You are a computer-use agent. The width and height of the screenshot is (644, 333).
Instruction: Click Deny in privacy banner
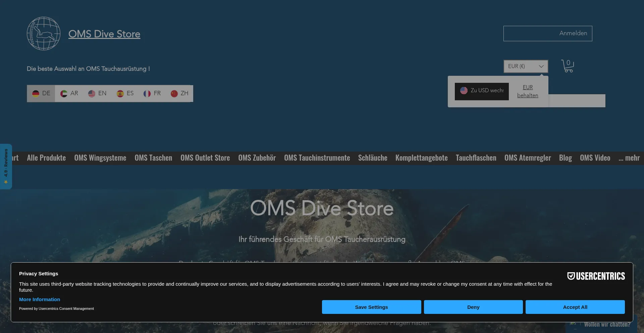(473, 307)
